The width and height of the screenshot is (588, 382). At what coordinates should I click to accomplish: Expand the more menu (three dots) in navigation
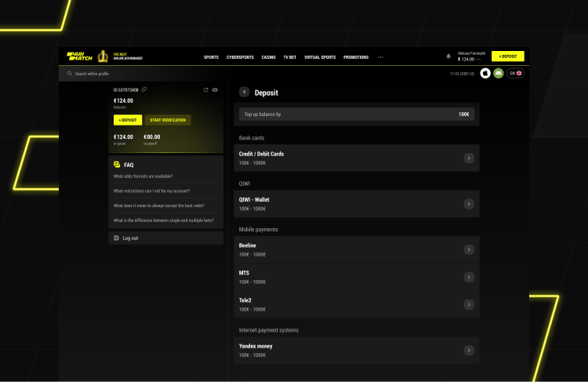coord(380,57)
